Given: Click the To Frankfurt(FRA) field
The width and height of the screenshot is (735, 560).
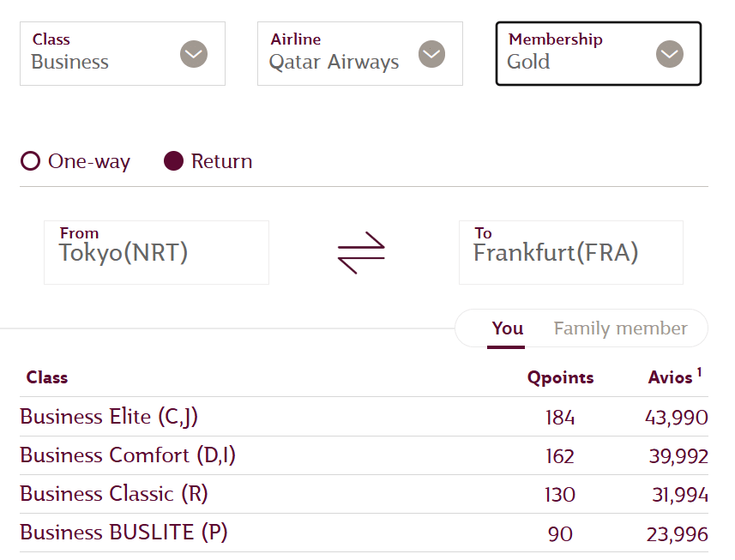Looking at the screenshot, I should pyautogui.click(x=570, y=252).
